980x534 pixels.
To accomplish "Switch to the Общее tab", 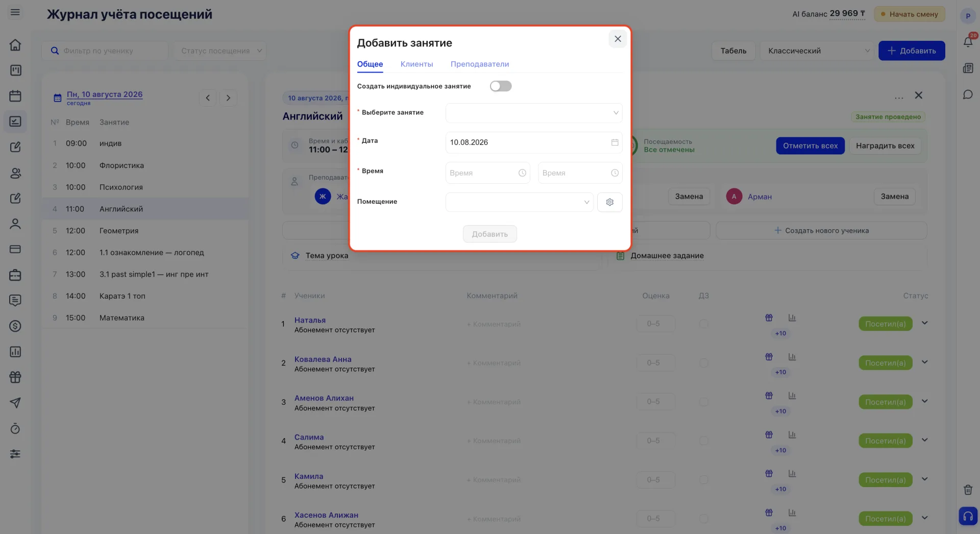I will tap(370, 64).
